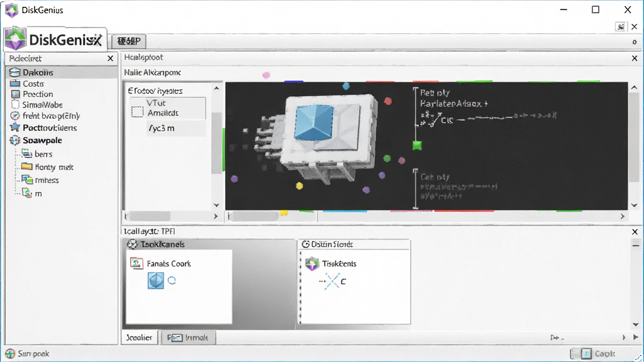
Task: Click the crossed lines icon under Tiskfienis
Action: (331, 282)
